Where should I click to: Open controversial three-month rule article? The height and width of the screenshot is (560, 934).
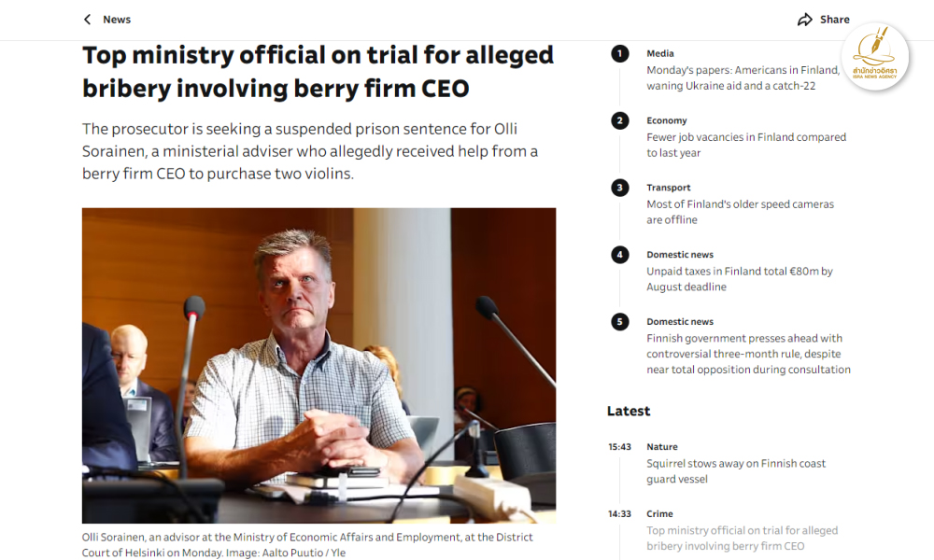pos(748,354)
